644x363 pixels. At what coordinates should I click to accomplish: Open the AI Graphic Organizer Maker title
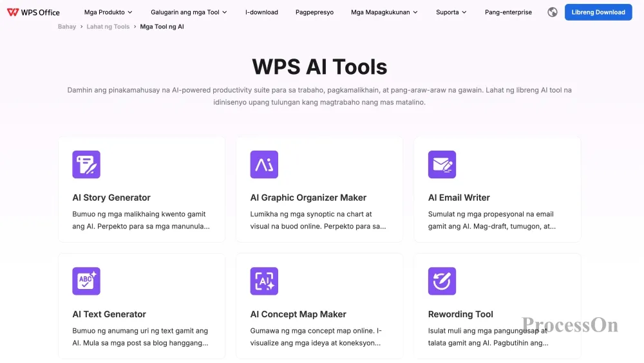(x=308, y=198)
